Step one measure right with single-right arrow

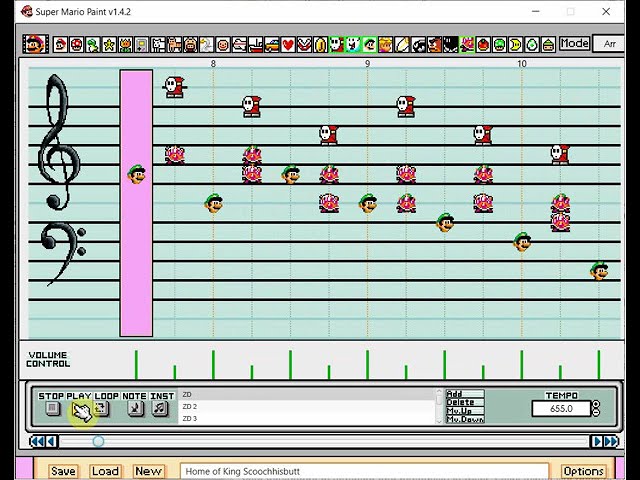click(x=597, y=442)
